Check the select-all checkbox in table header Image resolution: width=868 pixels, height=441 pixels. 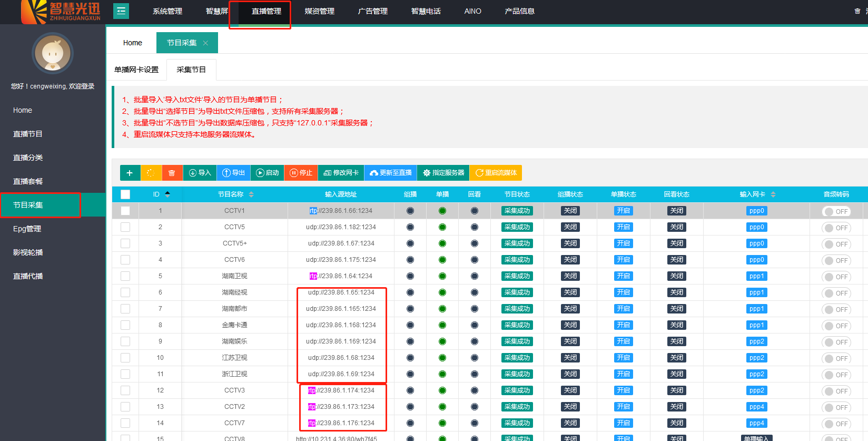pyautogui.click(x=125, y=194)
